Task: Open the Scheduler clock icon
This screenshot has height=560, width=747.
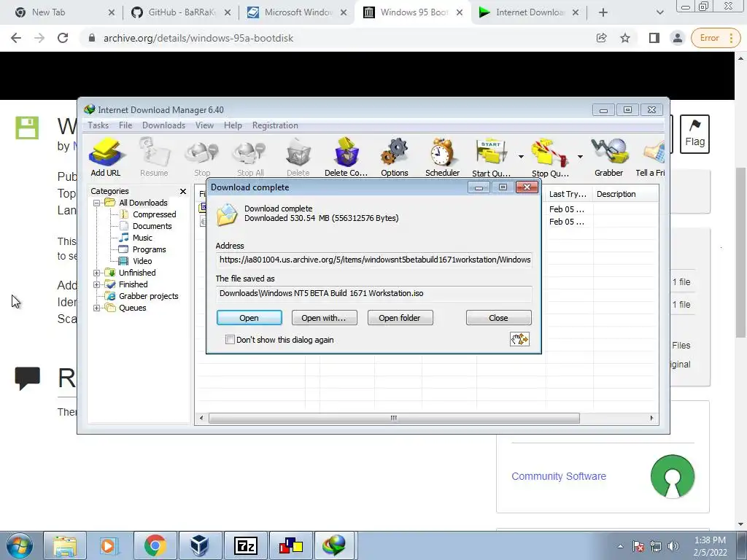Action: point(442,157)
